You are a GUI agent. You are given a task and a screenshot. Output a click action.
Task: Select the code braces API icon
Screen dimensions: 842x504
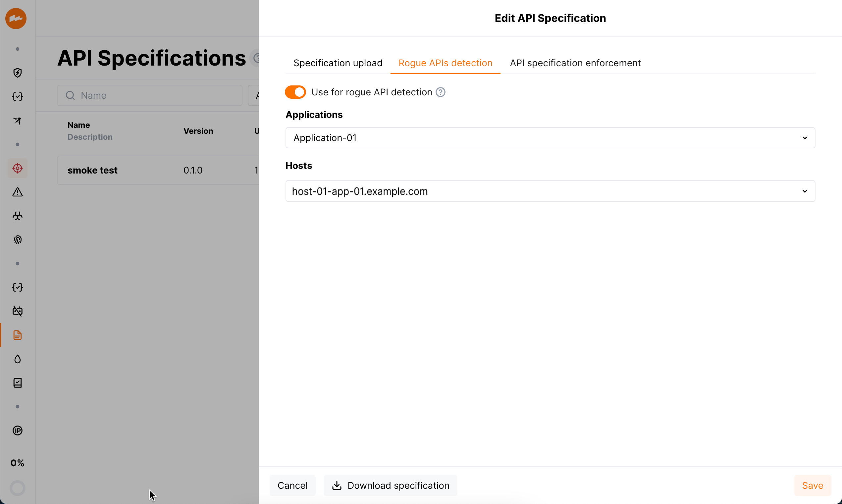(x=17, y=96)
